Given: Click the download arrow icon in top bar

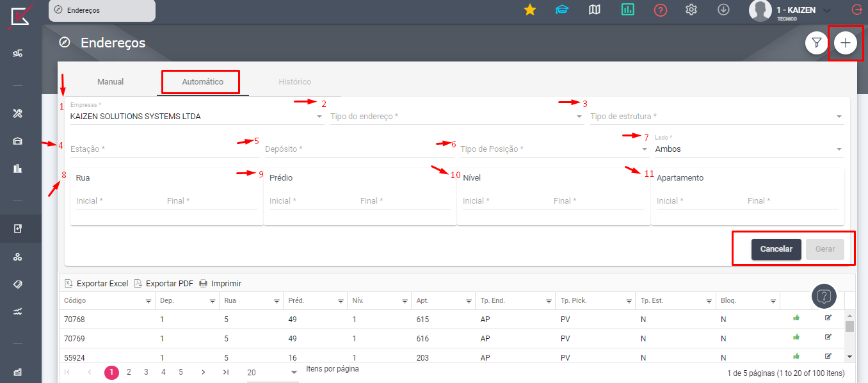Looking at the screenshot, I should coord(723,10).
